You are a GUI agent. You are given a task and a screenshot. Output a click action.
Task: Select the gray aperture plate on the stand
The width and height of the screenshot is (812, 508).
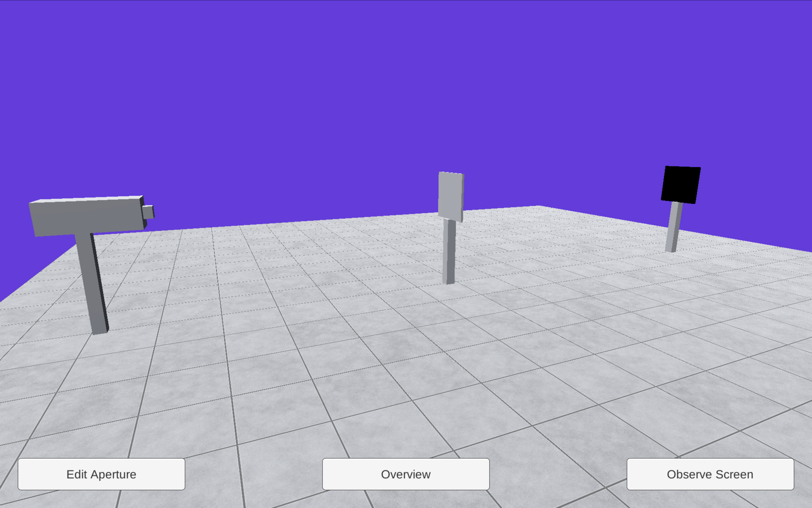(x=451, y=197)
